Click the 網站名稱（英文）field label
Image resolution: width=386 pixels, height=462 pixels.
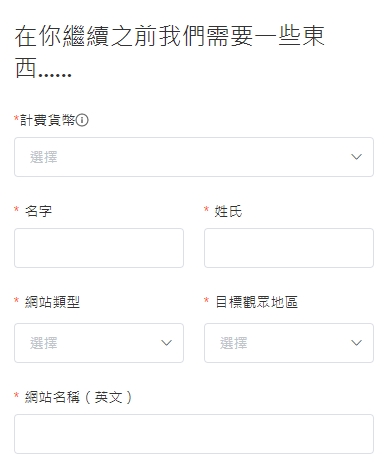click(x=79, y=397)
